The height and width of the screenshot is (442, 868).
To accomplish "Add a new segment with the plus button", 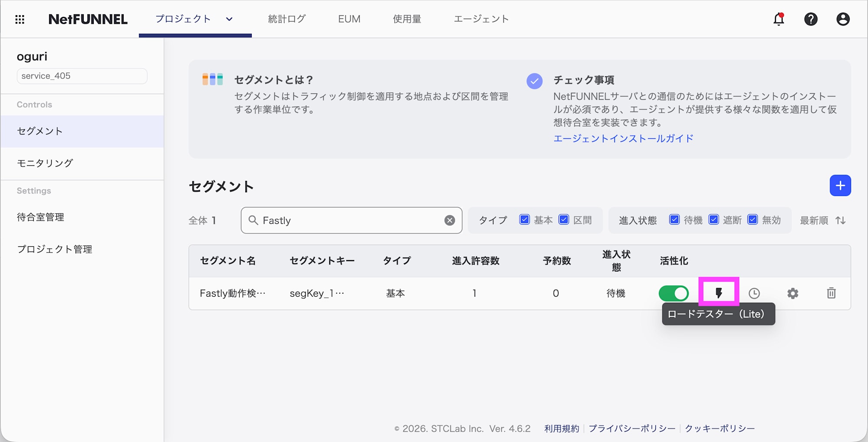I will 840,186.
